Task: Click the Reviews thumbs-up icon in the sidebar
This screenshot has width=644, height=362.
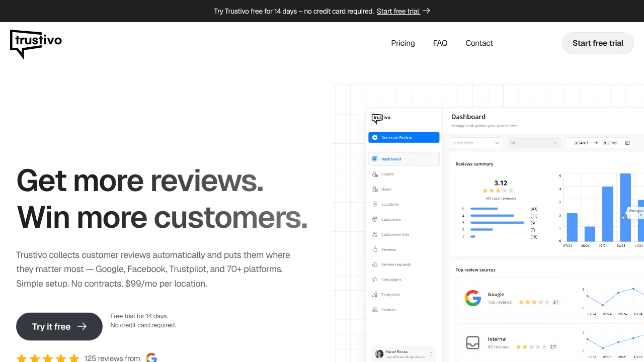Action: click(x=375, y=249)
